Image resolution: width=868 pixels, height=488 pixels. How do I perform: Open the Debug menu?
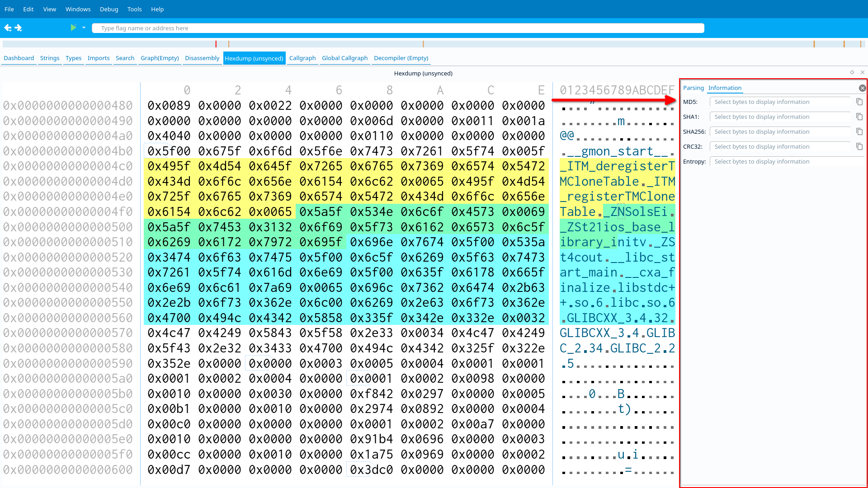[109, 9]
